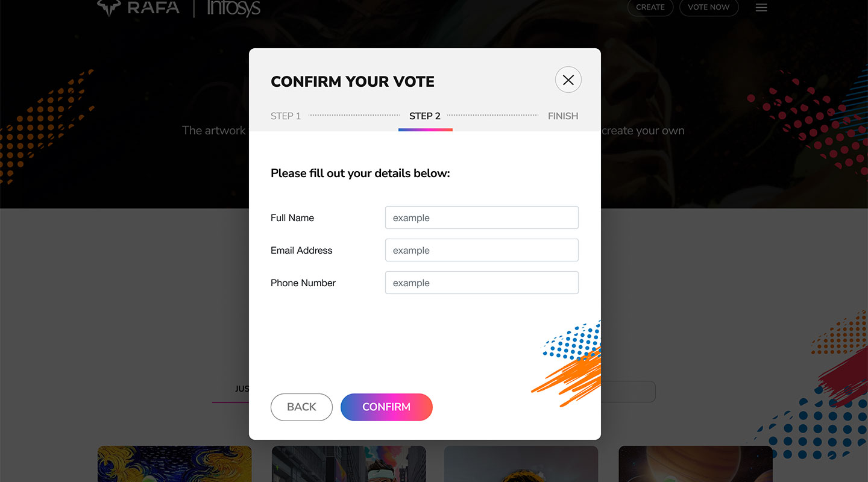Open the ringed planet artwork thumbnail

tap(695, 464)
